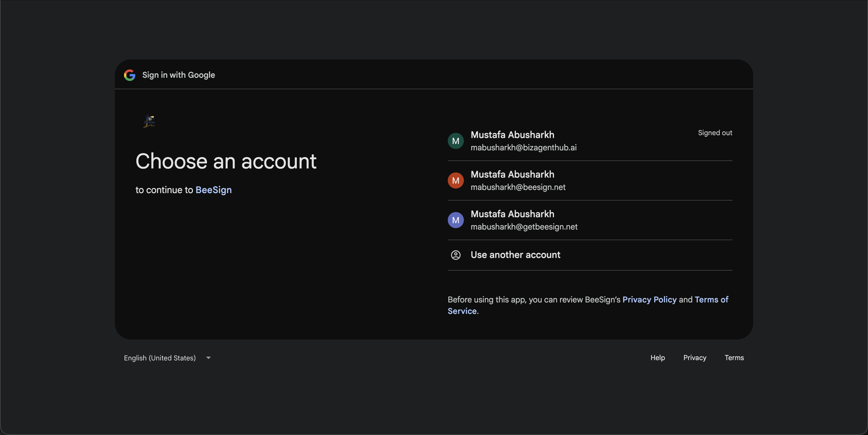Open the Terms footer link

[734, 358]
